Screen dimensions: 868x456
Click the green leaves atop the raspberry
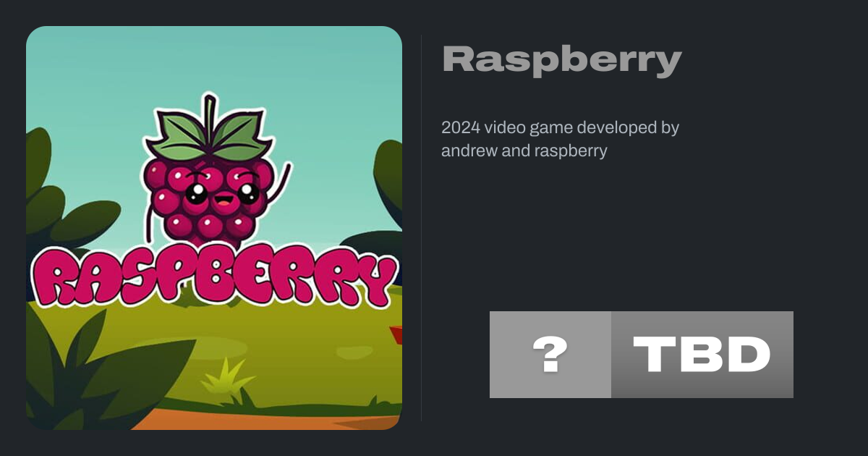(210, 134)
